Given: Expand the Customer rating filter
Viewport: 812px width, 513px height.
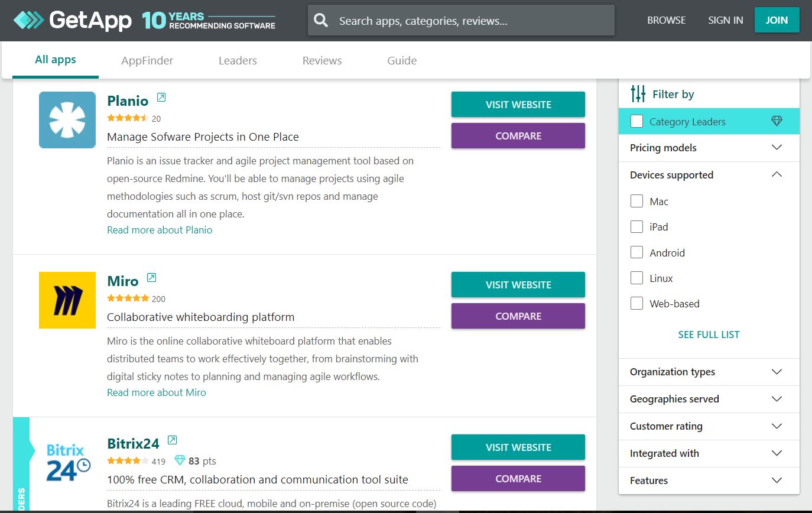Looking at the screenshot, I should 709,426.
